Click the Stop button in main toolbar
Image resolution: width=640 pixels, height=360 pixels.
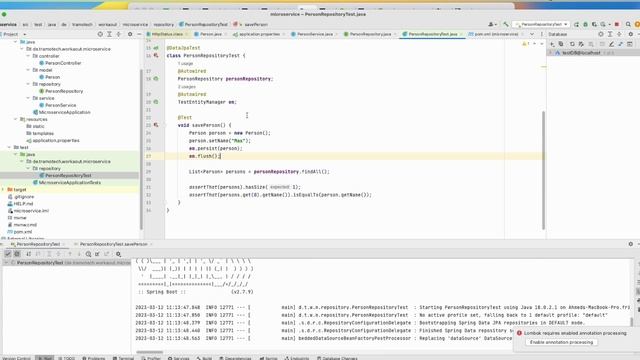point(617,24)
